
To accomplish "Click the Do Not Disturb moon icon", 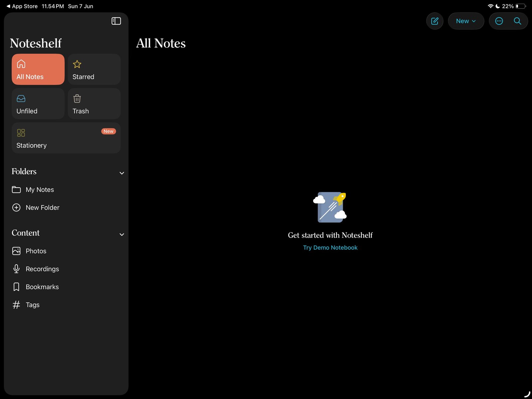I will coord(498,6).
